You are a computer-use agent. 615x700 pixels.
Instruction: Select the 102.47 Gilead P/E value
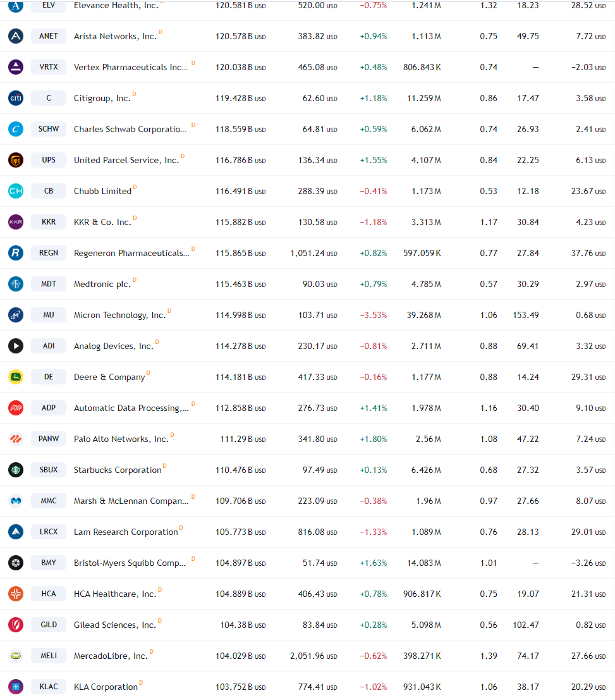(x=526, y=625)
